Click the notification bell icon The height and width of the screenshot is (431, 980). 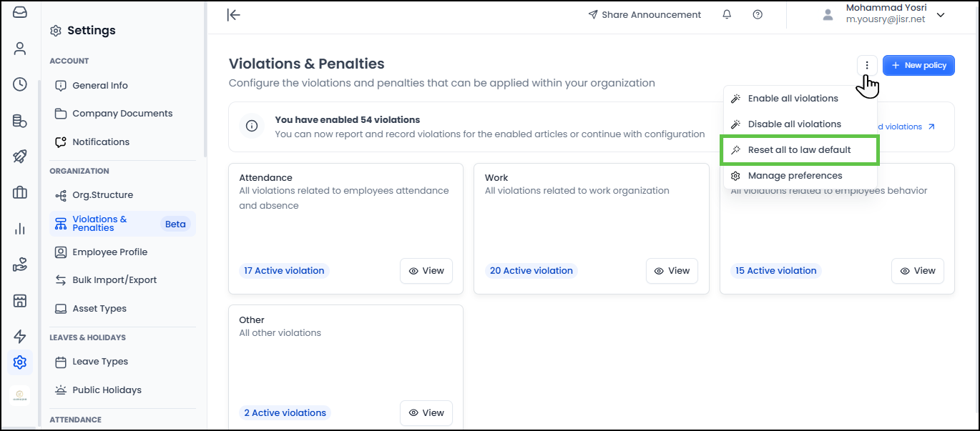click(x=727, y=15)
